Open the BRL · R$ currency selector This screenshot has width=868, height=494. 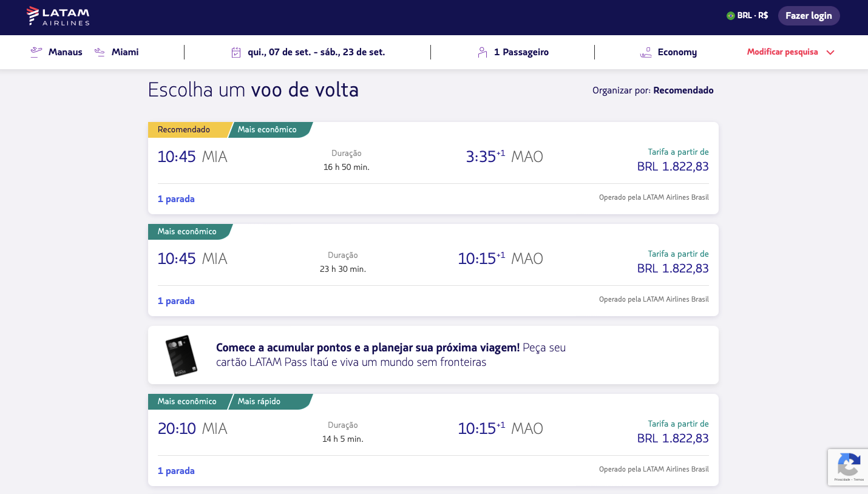pos(753,16)
